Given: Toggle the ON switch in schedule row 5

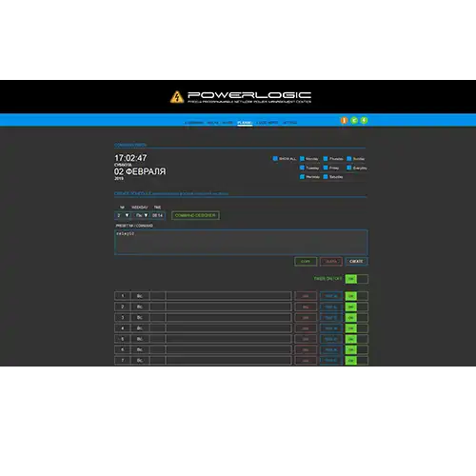Looking at the screenshot, I should pyautogui.click(x=357, y=339).
